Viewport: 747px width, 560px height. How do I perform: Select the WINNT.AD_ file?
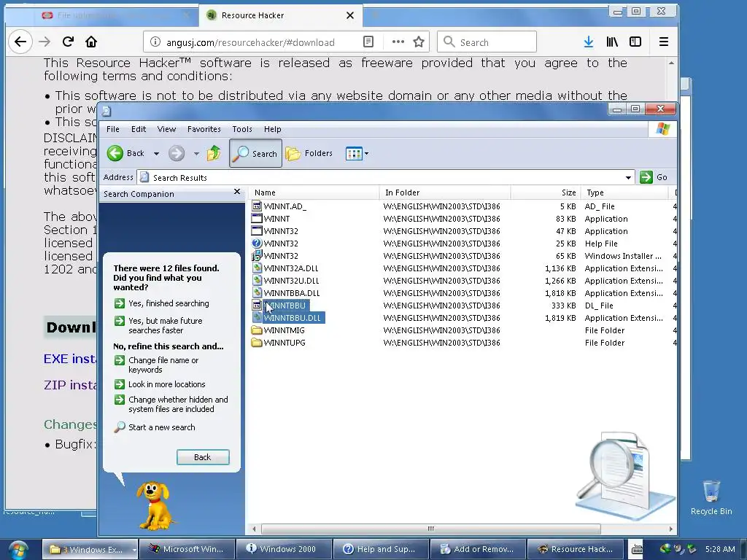point(285,206)
